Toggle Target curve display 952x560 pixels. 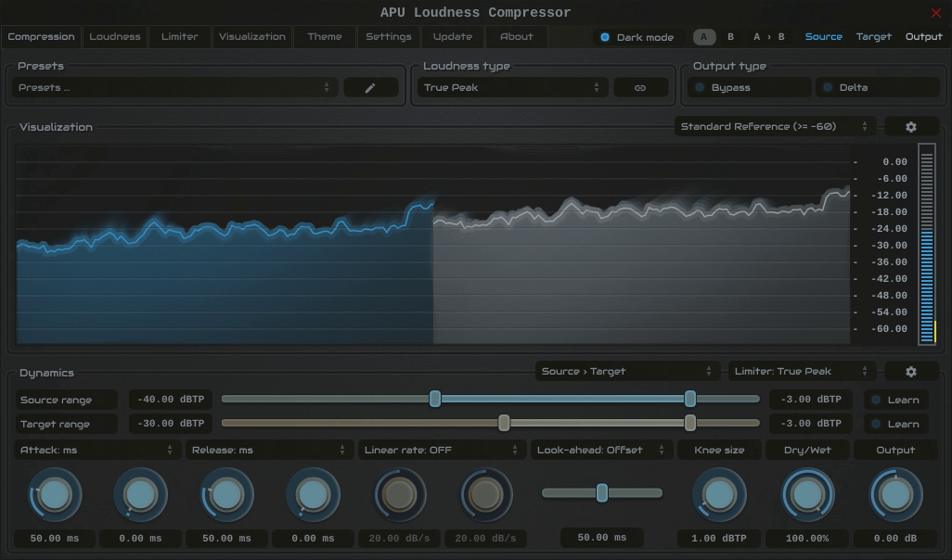pyautogui.click(x=874, y=36)
